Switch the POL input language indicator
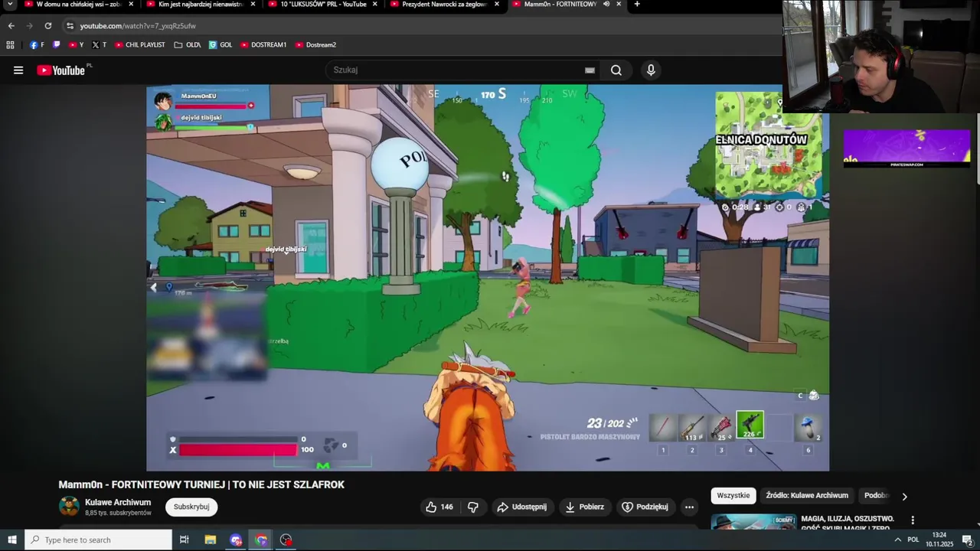Viewport: 980px width, 551px height. pos(913,540)
